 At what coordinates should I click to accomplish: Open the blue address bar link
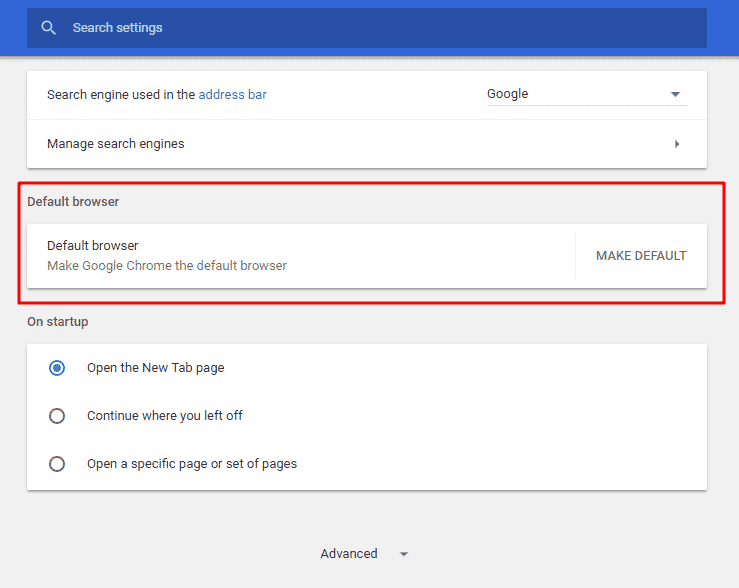232,95
